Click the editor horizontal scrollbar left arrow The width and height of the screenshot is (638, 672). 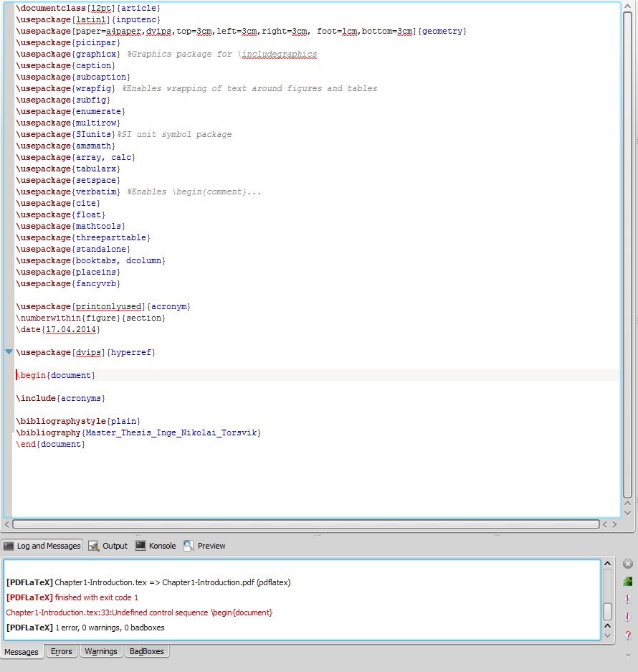tap(7, 524)
